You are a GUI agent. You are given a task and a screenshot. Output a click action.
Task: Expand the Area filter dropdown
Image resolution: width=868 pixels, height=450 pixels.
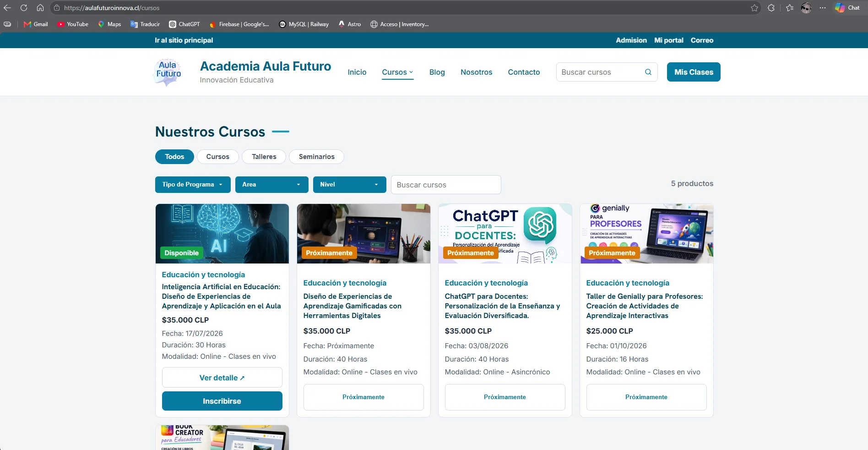272,185
